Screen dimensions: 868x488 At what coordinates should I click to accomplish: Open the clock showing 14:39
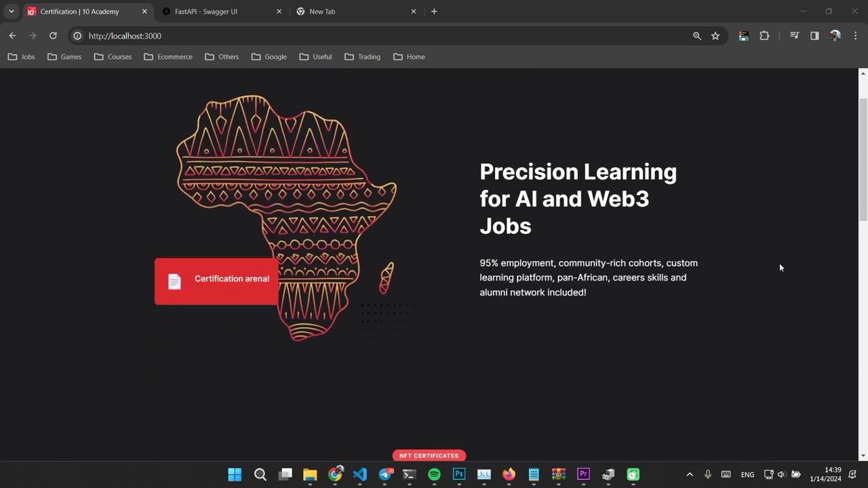click(825, 474)
